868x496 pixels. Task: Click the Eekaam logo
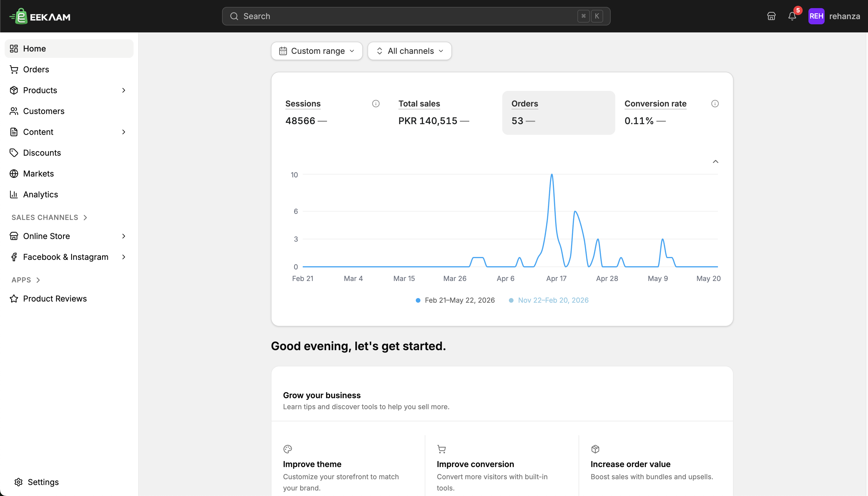[x=40, y=16]
